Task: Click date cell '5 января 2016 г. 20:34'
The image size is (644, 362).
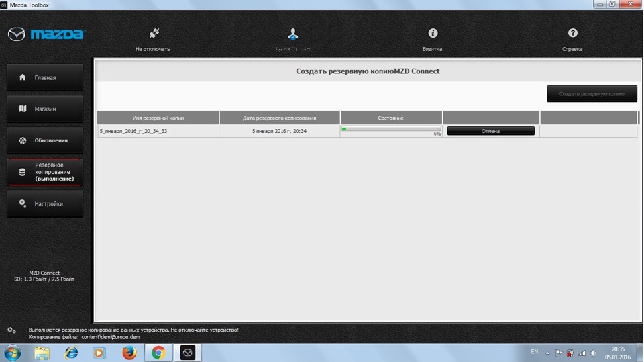Action: pos(279,131)
